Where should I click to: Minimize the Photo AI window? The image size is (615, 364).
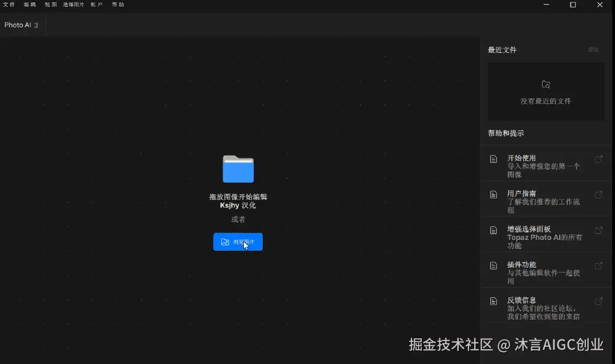[x=547, y=5]
